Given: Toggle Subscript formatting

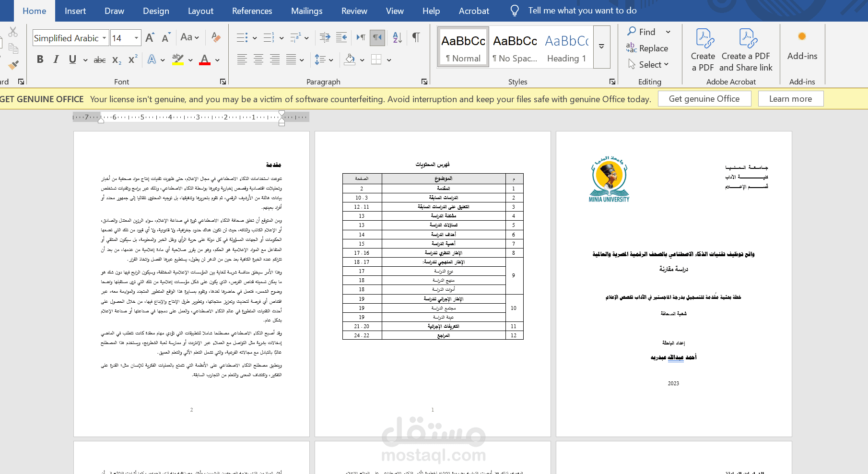Looking at the screenshot, I should pos(117,59).
